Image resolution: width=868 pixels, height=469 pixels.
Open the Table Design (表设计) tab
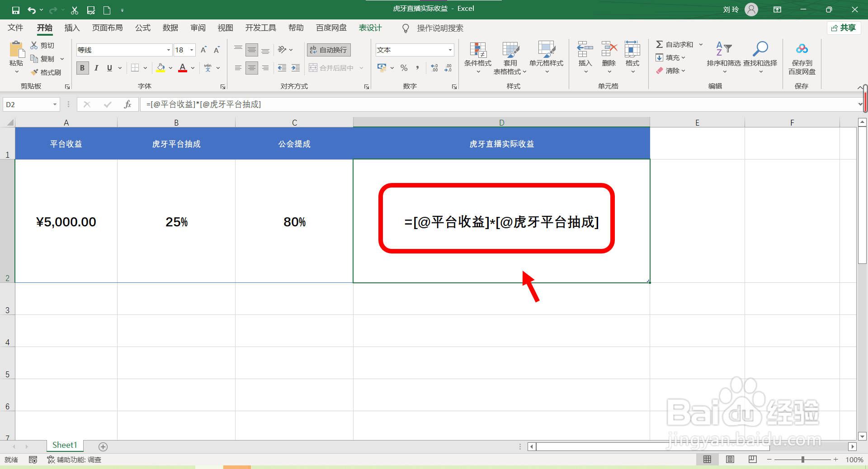tap(370, 28)
